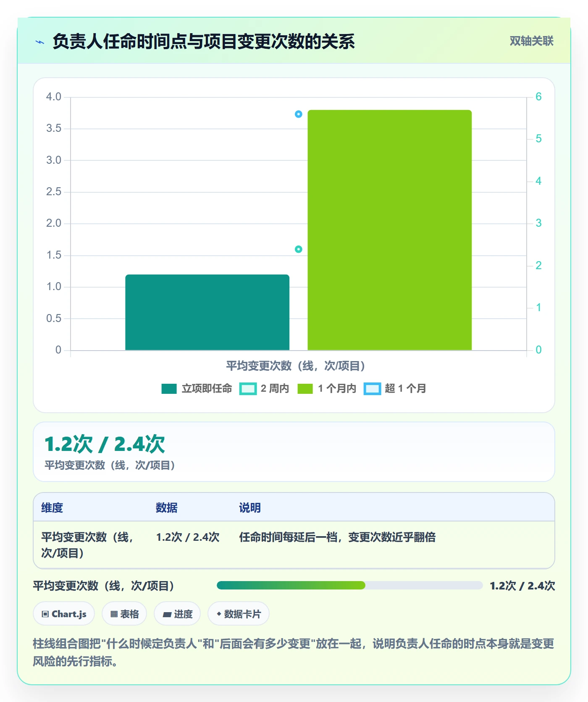Click the table cell value 1.2次 / 2.4次
588x702 pixels.
point(188,537)
